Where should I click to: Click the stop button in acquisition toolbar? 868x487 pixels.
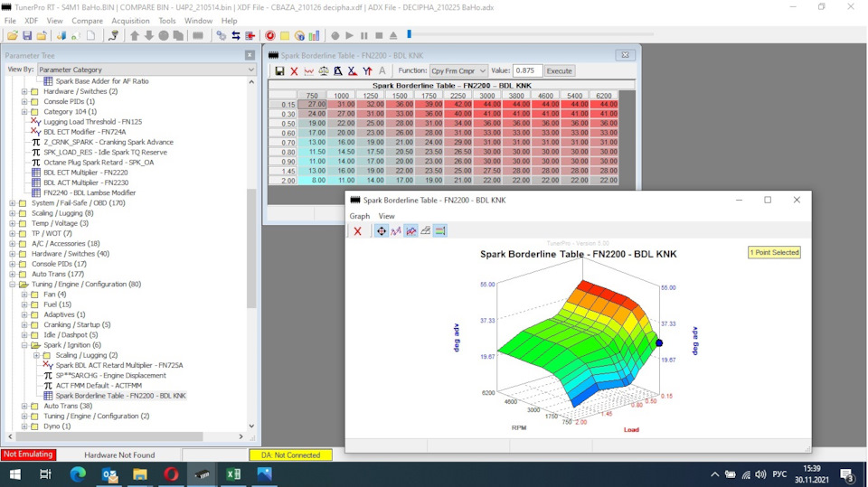[379, 35]
